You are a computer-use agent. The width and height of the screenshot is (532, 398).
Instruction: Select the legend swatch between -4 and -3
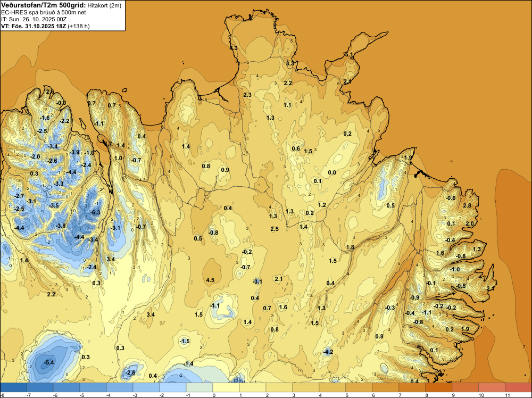[x=120, y=387]
